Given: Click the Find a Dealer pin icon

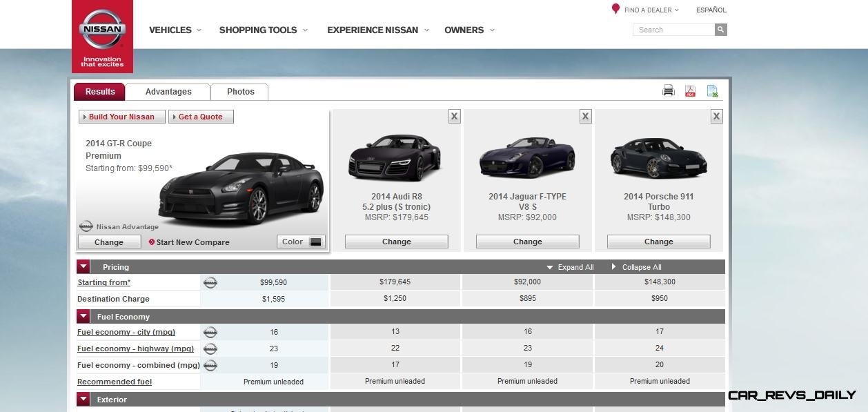Looking at the screenshot, I should click(x=615, y=9).
